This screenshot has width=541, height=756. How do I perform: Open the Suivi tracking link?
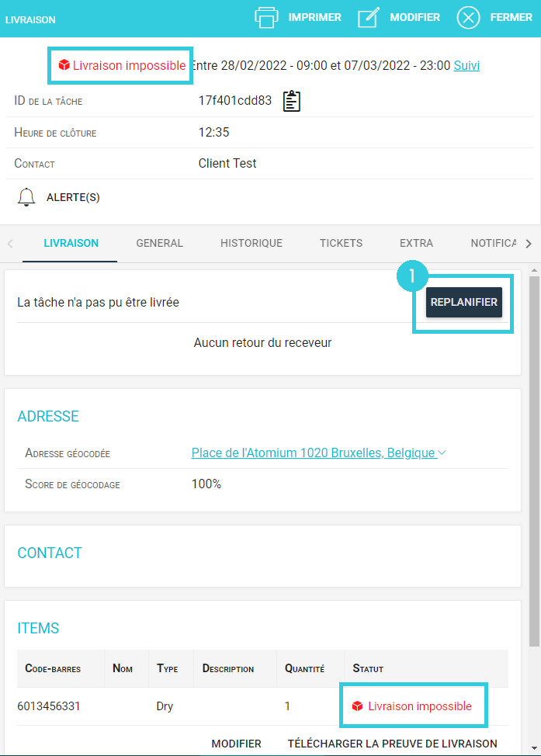pos(466,65)
